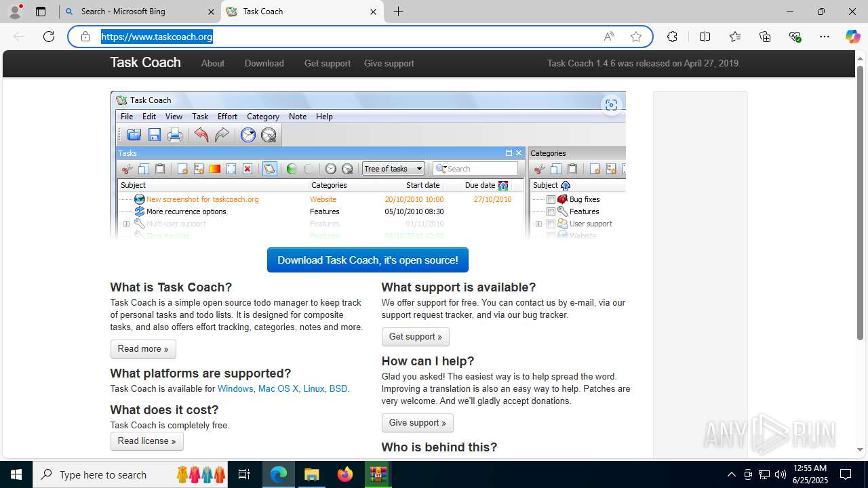Show hidden tray icons chevron
The image size is (868, 488).
click(731, 474)
